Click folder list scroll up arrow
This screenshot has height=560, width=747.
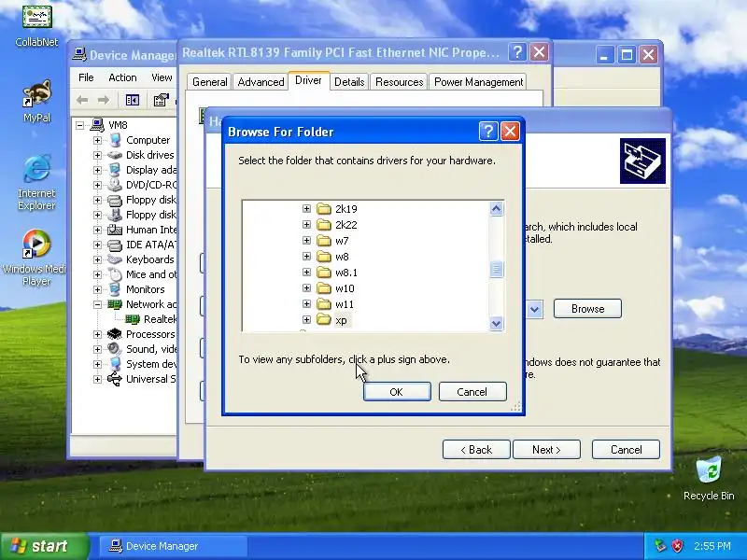point(496,208)
